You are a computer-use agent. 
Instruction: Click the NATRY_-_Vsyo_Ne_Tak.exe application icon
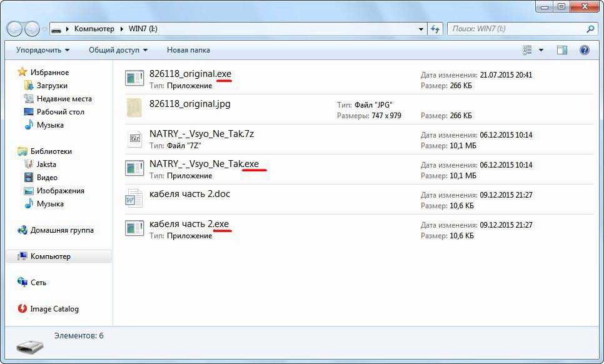click(x=134, y=168)
